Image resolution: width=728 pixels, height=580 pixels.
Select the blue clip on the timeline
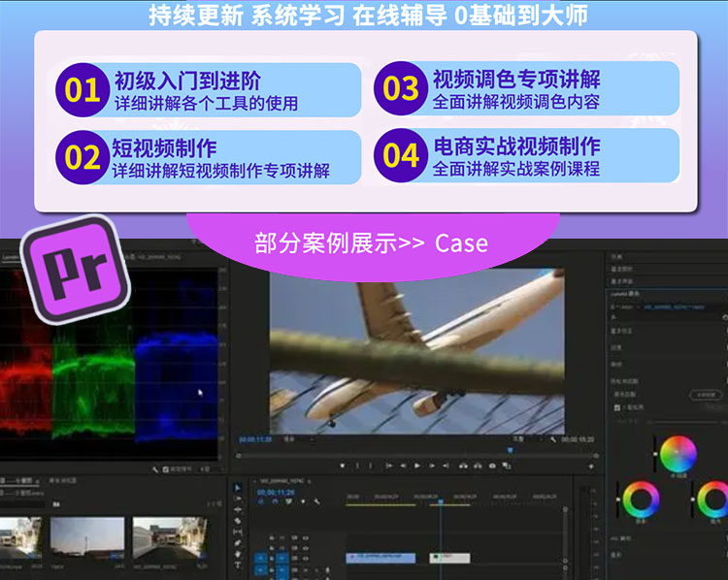coord(381,558)
